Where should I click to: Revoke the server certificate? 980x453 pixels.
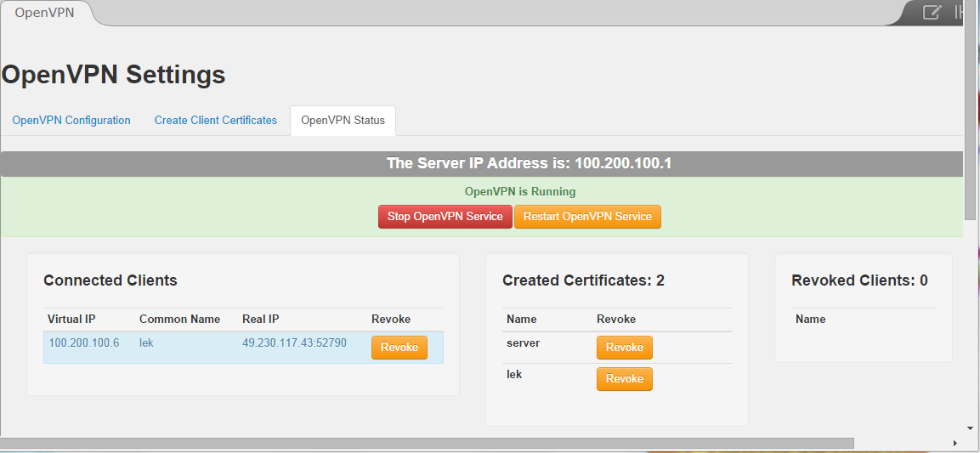click(x=625, y=348)
